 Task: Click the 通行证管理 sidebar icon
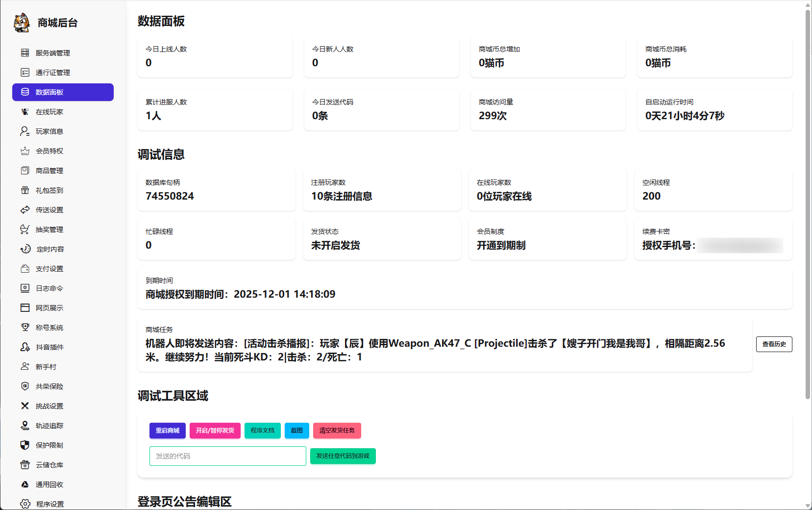click(x=25, y=73)
